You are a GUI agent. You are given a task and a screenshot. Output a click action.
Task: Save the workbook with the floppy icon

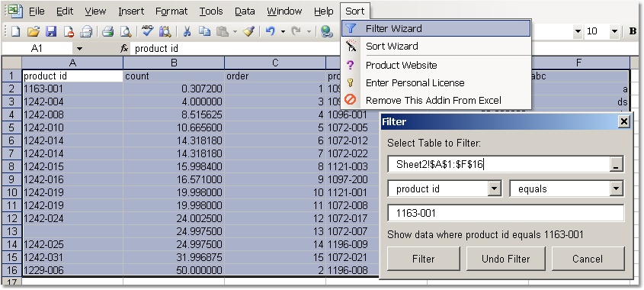51,31
